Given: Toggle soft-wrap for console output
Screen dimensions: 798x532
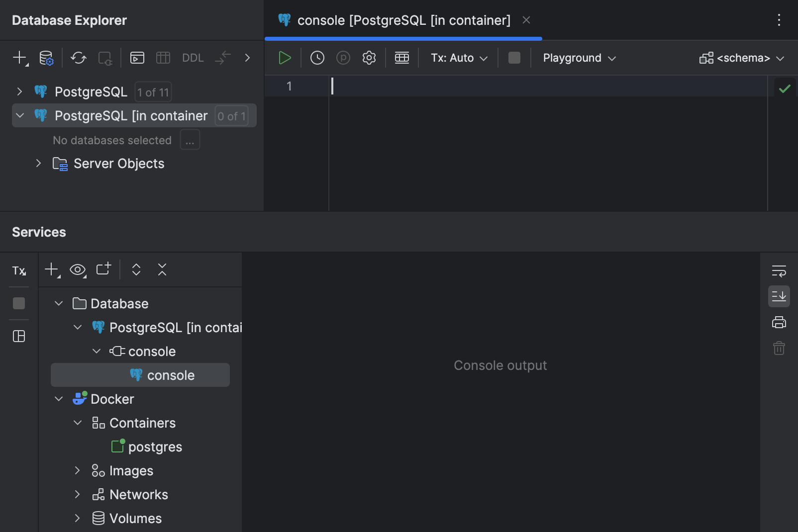Looking at the screenshot, I should [779, 270].
